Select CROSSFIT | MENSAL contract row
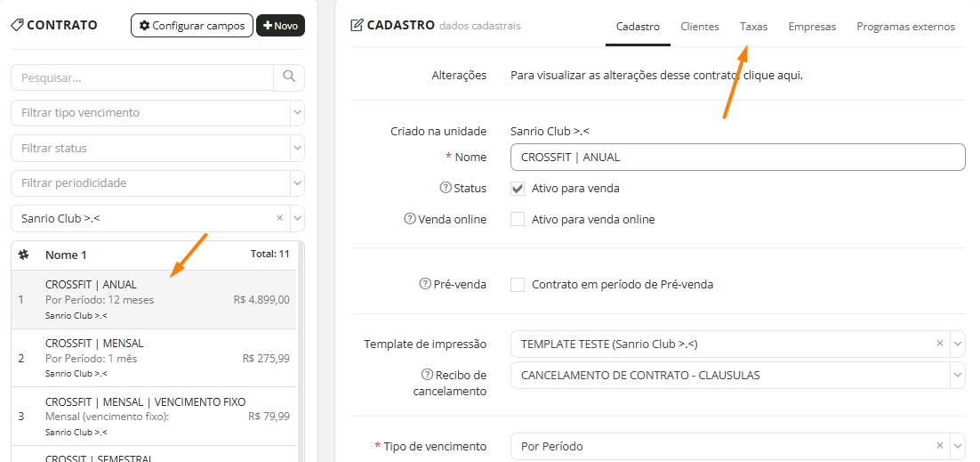This screenshot has width=980, height=462. click(x=154, y=358)
